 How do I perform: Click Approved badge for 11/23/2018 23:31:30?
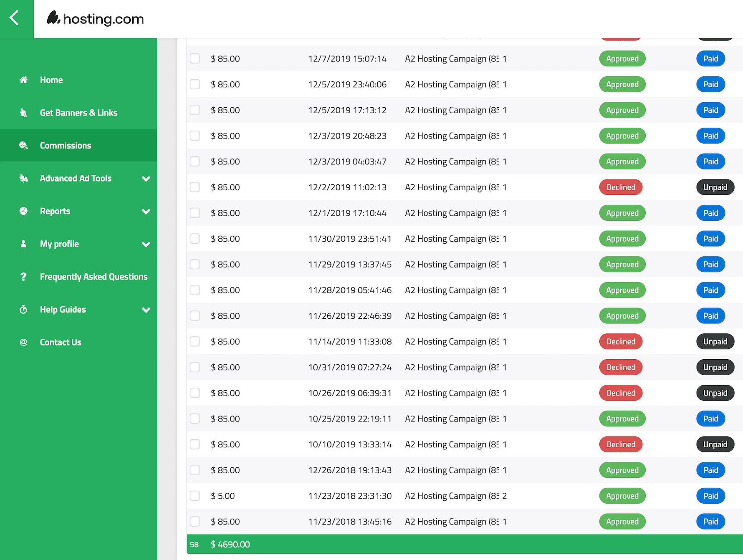[622, 496]
